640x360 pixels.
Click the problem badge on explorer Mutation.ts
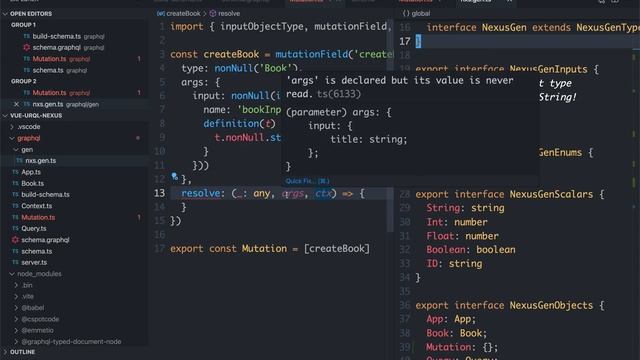pos(139,218)
